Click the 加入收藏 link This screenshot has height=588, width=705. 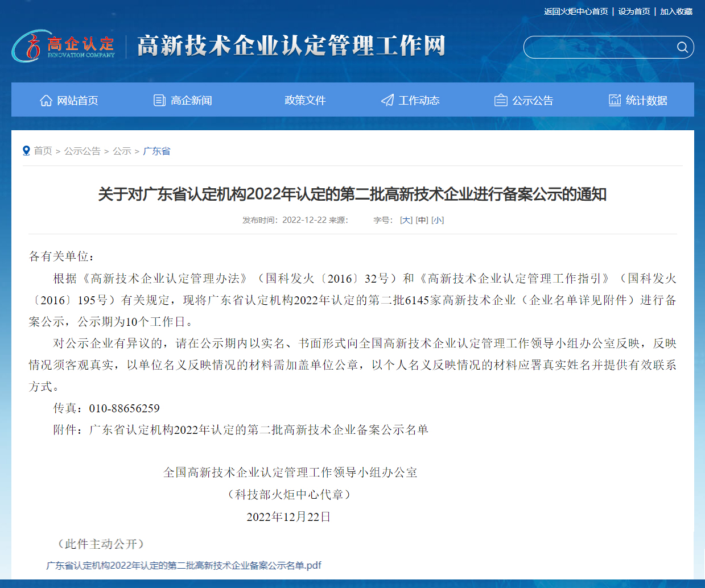[x=676, y=11]
